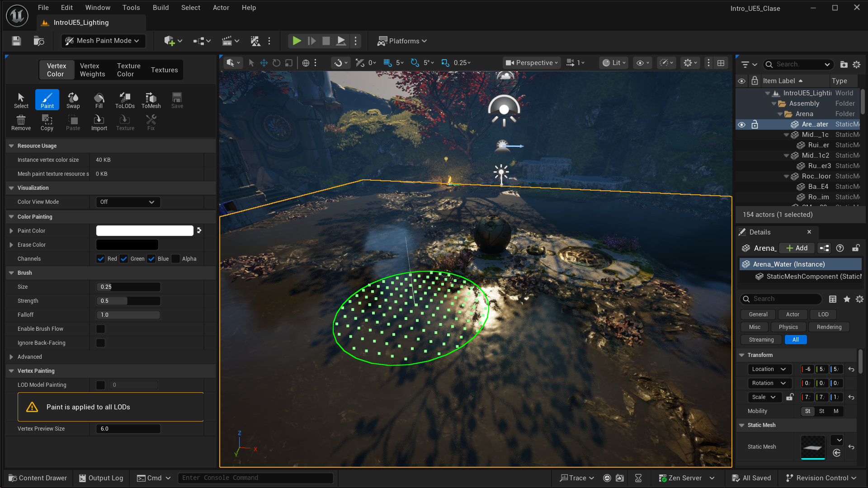
Task: Open the Color View Mode dropdown
Action: pyautogui.click(x=128, y=202)
